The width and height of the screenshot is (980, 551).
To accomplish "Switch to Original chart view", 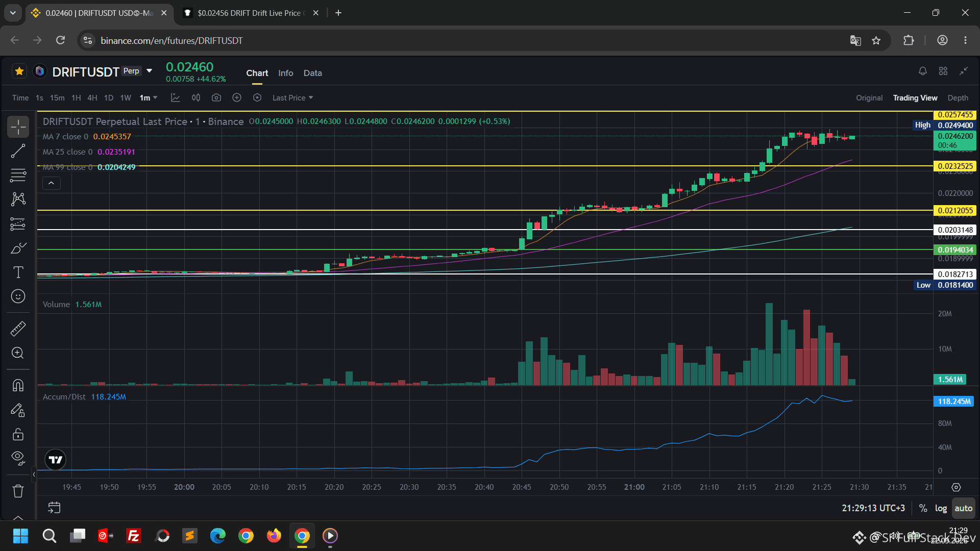I will coord(869,98).
